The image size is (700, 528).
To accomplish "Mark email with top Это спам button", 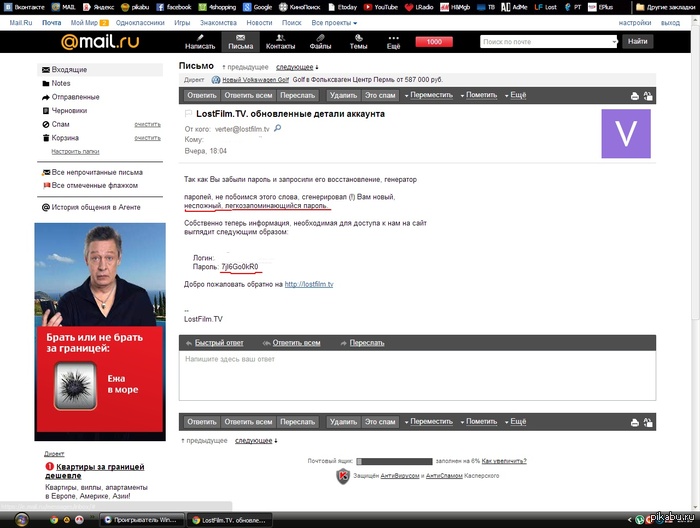I will pyautogui.click(x=380, y=95).
